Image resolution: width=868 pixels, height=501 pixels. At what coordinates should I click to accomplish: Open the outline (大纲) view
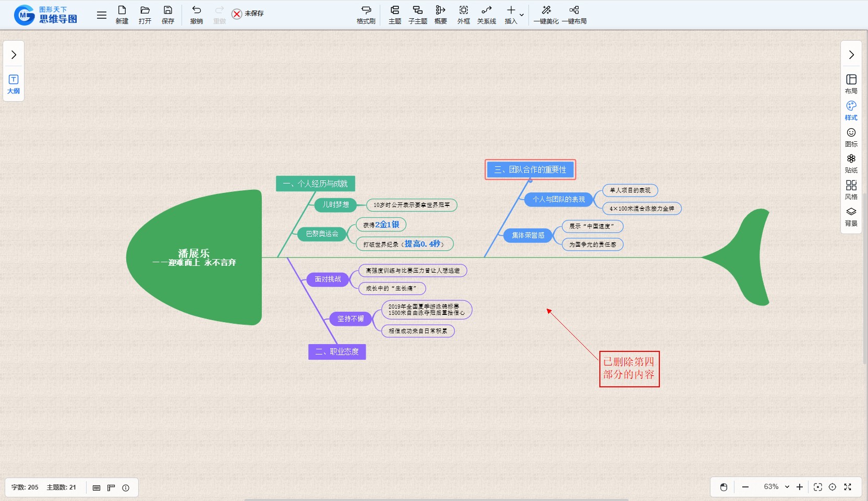[14, 84]
